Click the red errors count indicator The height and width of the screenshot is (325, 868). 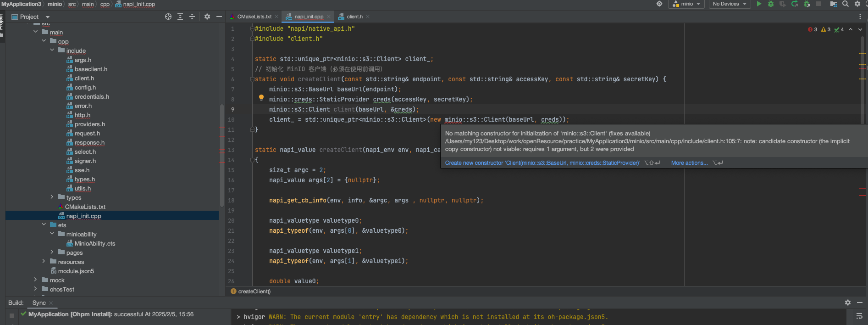point(813,29)
